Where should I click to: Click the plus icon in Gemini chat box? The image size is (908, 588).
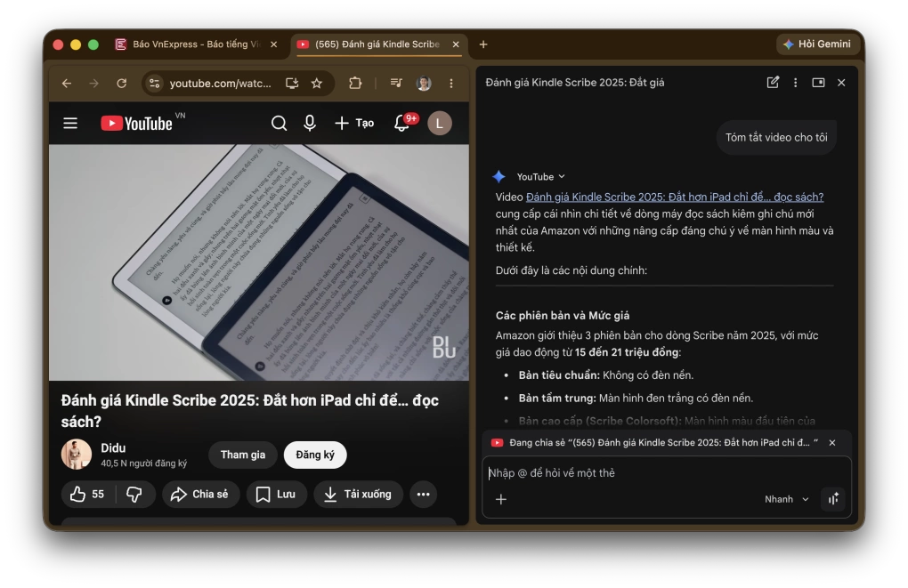click(x=501, y=499)
